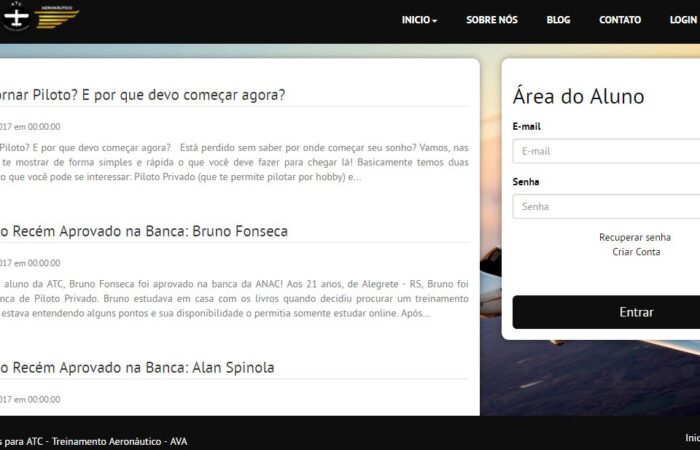Click the Piloto Privado article excerpt text
The image size is (700, 450).
(233, 162)
